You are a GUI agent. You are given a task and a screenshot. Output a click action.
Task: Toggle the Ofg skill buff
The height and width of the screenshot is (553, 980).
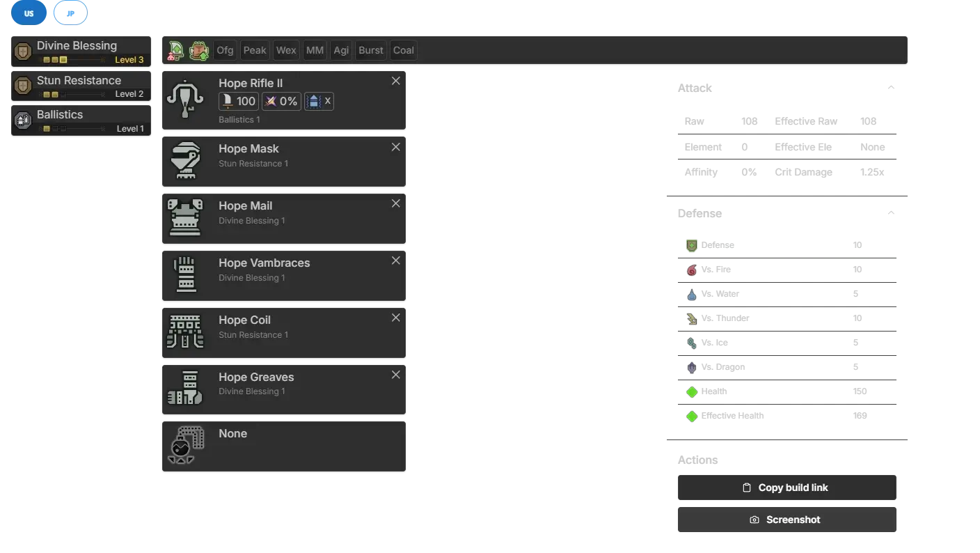tap(225, 50)
